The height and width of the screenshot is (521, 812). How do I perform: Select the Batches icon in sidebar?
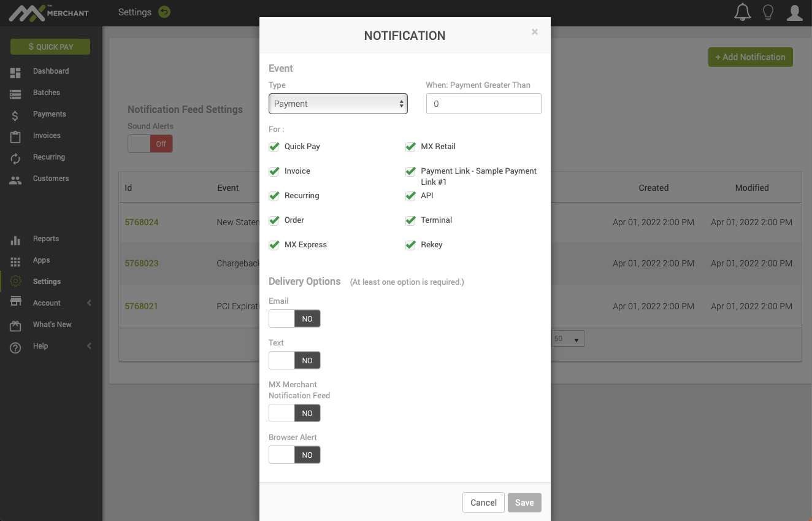click(15, 93)
